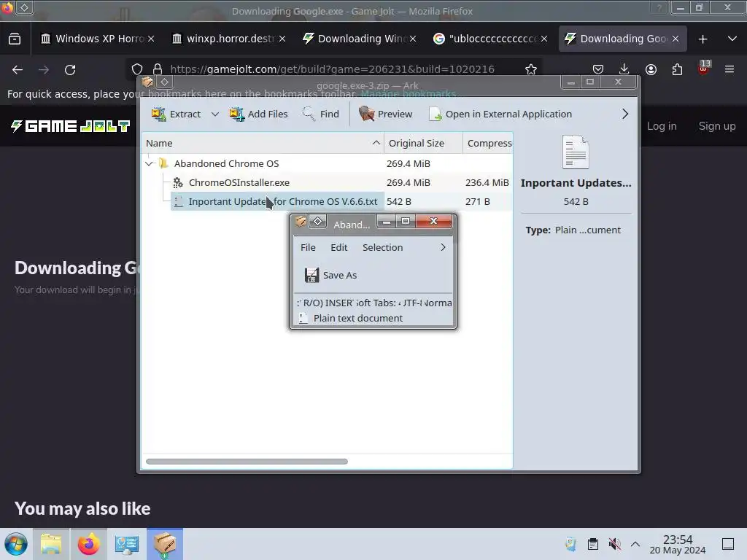Viewport: 747px width, 560px height.
Task: Open the Extract dropdown arrow
Action: pos(215,114)
